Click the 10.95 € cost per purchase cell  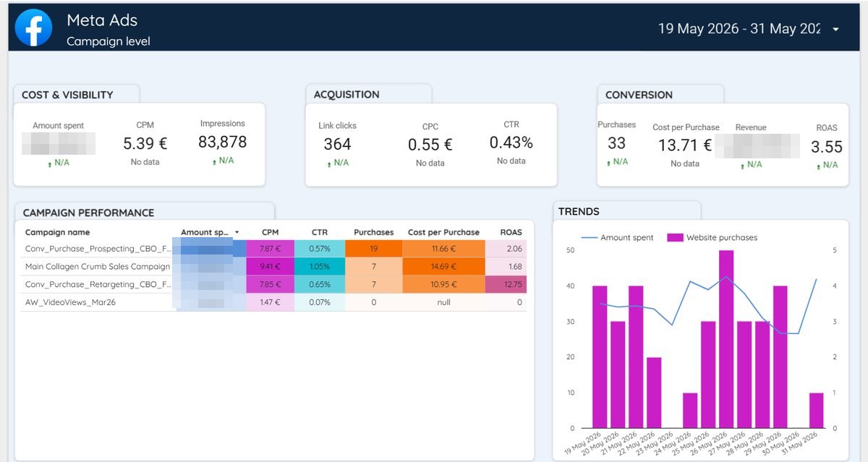[x=443, y=284]
